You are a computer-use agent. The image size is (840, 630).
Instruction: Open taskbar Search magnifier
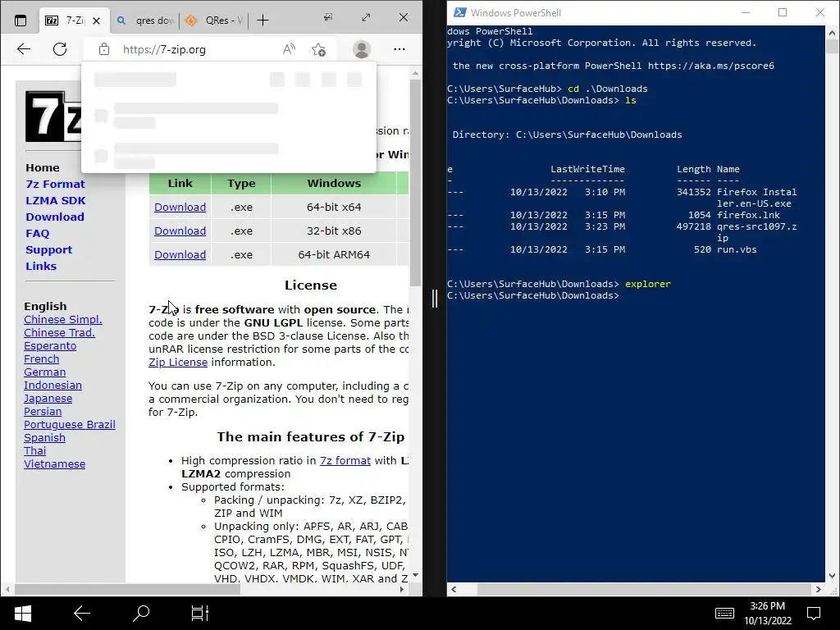pos(141,614)
